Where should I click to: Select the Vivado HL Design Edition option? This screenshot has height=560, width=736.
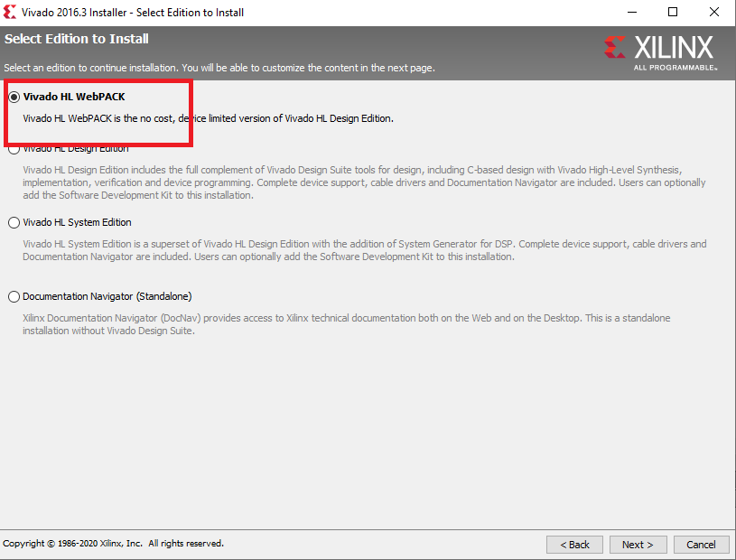[14, 149]
